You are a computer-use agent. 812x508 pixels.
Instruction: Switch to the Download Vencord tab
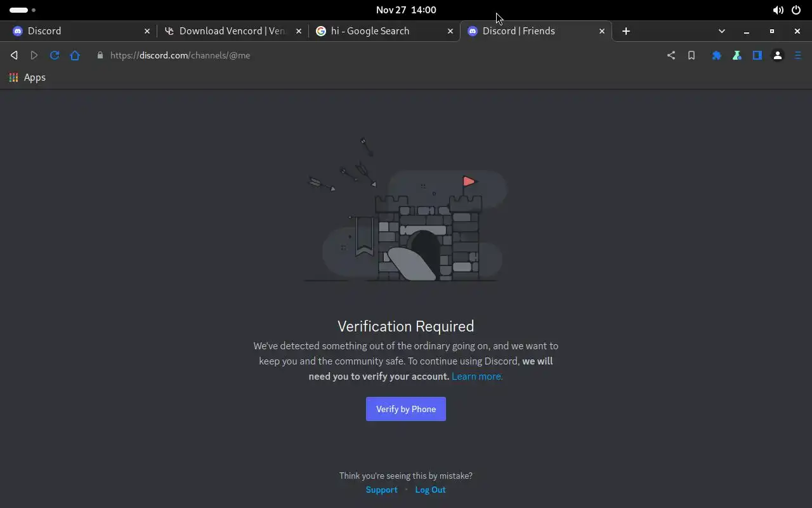[x=232, y=31]
